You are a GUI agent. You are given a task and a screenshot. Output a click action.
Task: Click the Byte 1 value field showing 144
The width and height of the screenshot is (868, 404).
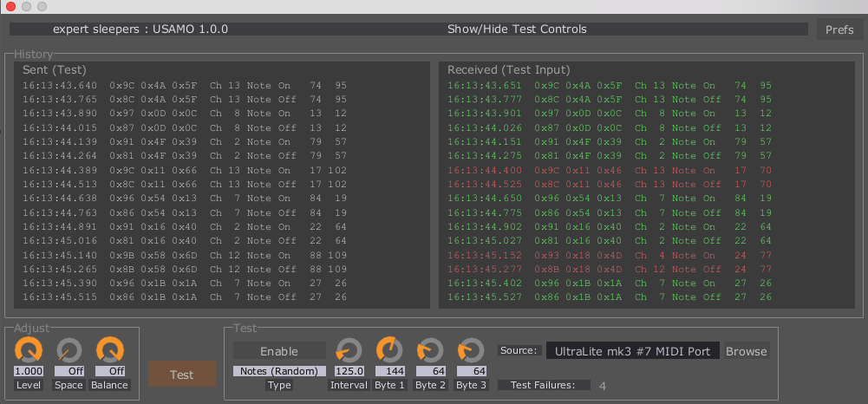[x=389, y=371]
